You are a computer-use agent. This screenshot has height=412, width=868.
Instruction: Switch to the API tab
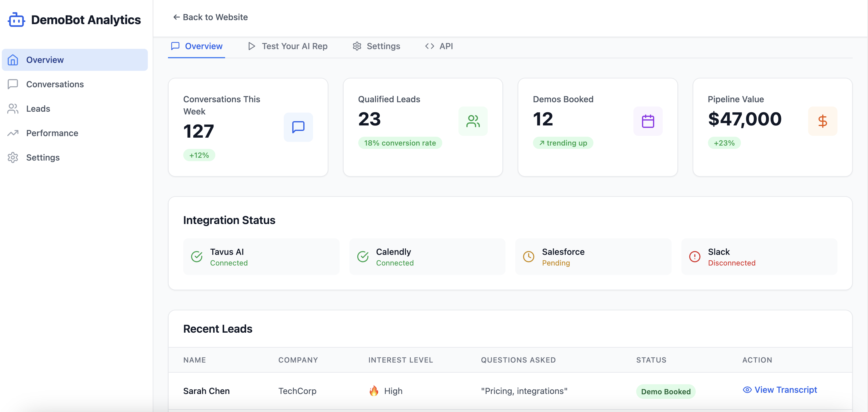pos(439,46)
